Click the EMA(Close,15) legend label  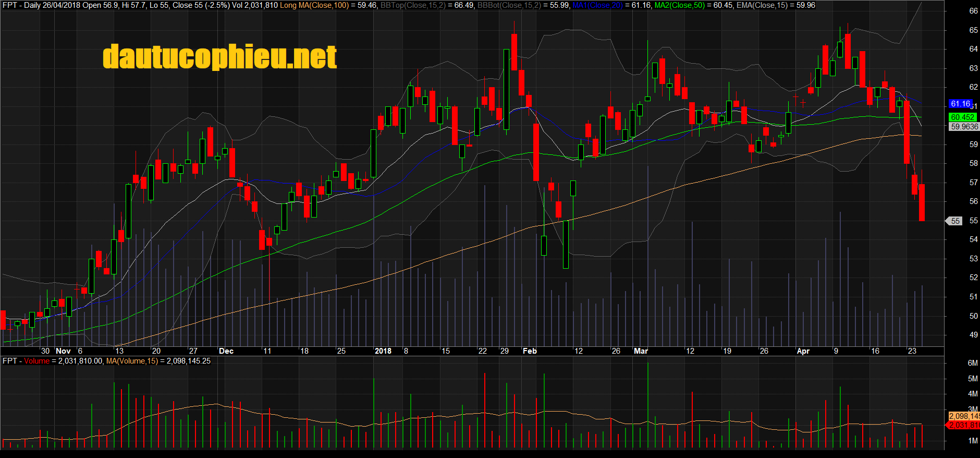[x=762, y=5]
